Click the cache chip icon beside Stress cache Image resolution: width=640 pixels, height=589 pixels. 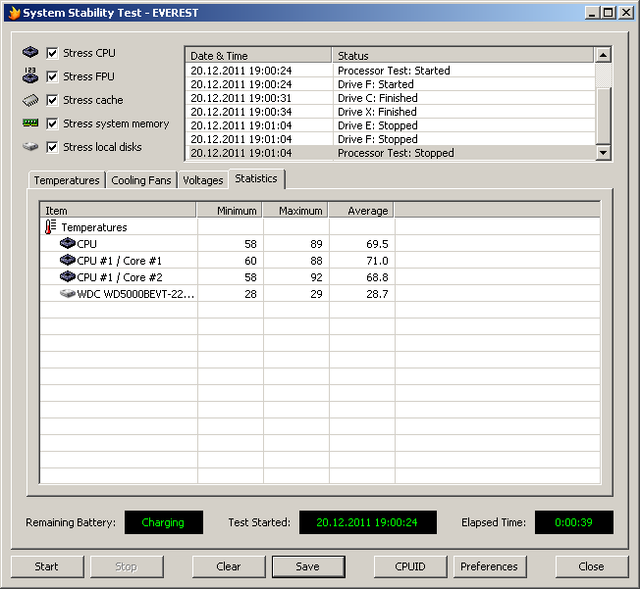(30, 100)
